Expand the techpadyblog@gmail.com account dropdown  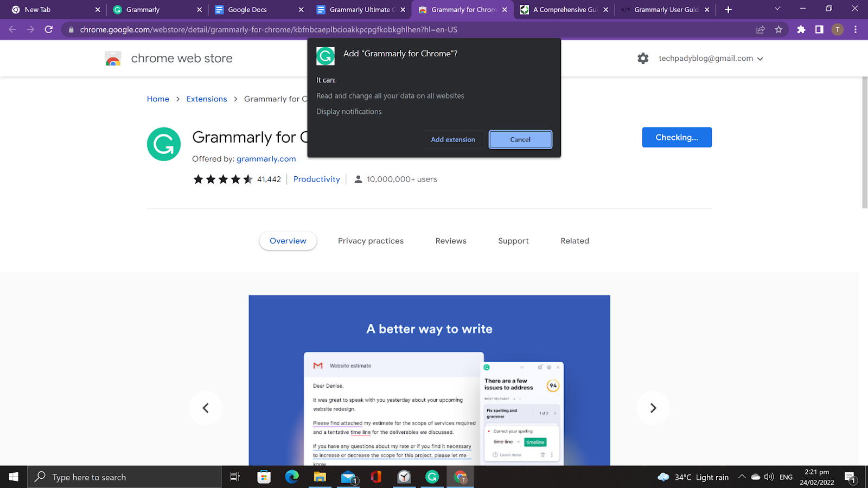[711, 59]
